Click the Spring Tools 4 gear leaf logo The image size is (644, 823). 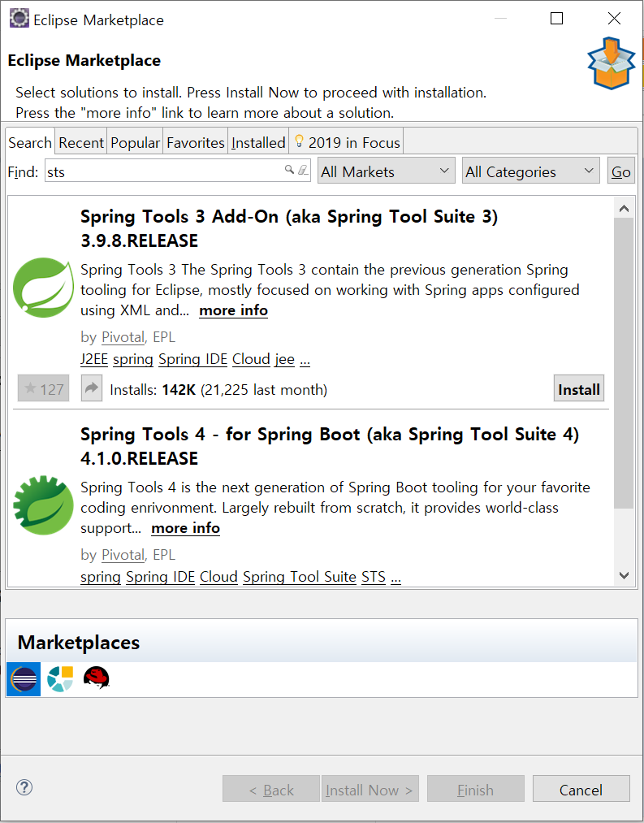pos(44,505)
